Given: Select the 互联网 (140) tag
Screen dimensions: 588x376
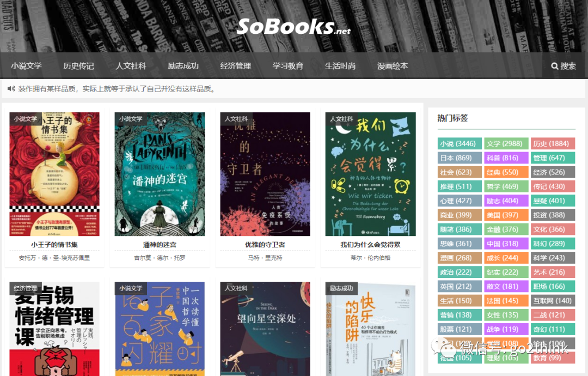Looking at the screenshot, I should pyautogui.click(x=553, y=301).
